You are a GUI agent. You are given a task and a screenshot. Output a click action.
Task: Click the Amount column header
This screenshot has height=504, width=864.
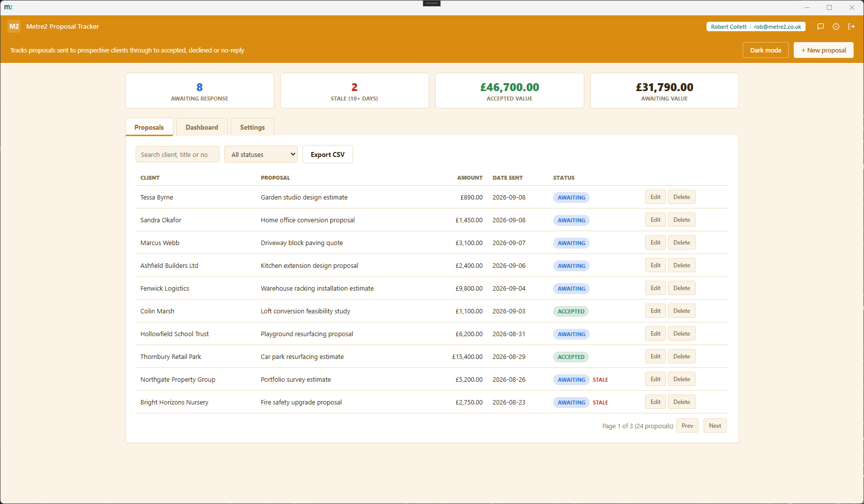click(469, 178)
